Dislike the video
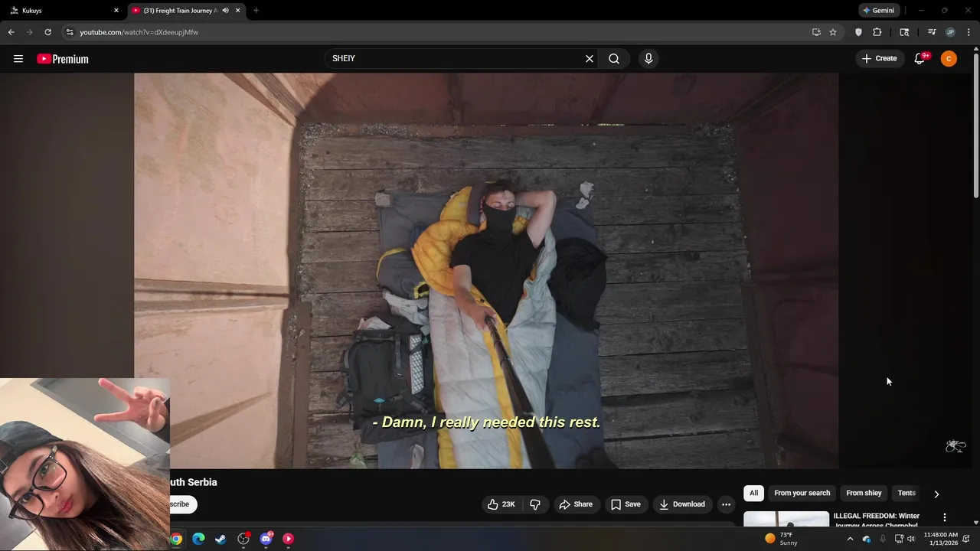Viewport: 980px width, 551px height. click(x=535, y=504)
